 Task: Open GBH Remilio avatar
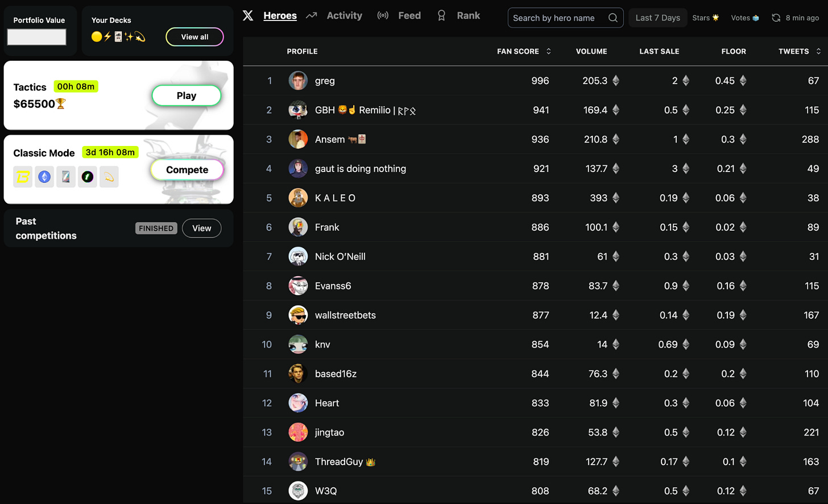coord(298,110)
